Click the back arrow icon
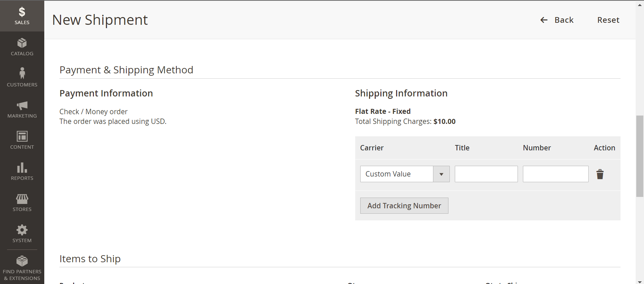The height and width of the screenshot is (284, 644). click(543, 20)
